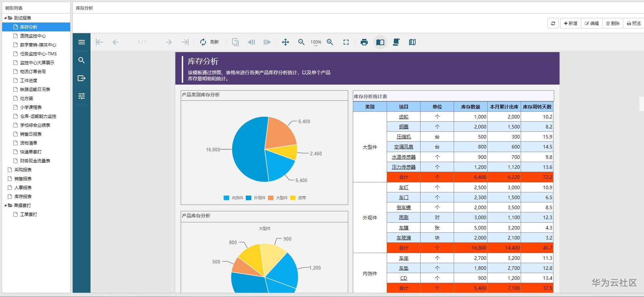Viewport: 644px width, 297px height.
Task: Click the 外观件 category cell in table
Action: click(370, 218)
